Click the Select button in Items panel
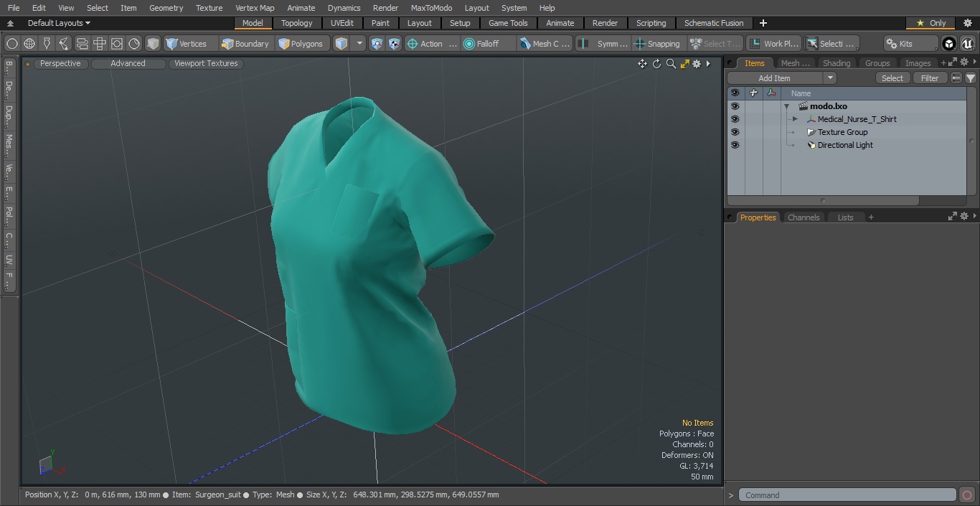This screenshot has width=980, height=506. tap(892, 78)
